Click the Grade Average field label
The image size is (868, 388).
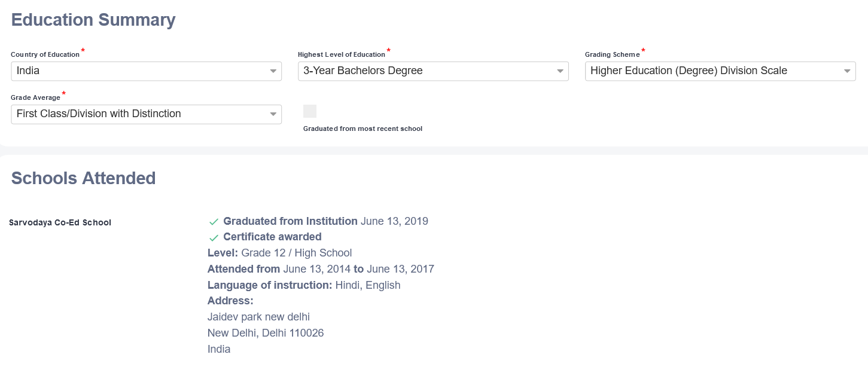point(35,97)
